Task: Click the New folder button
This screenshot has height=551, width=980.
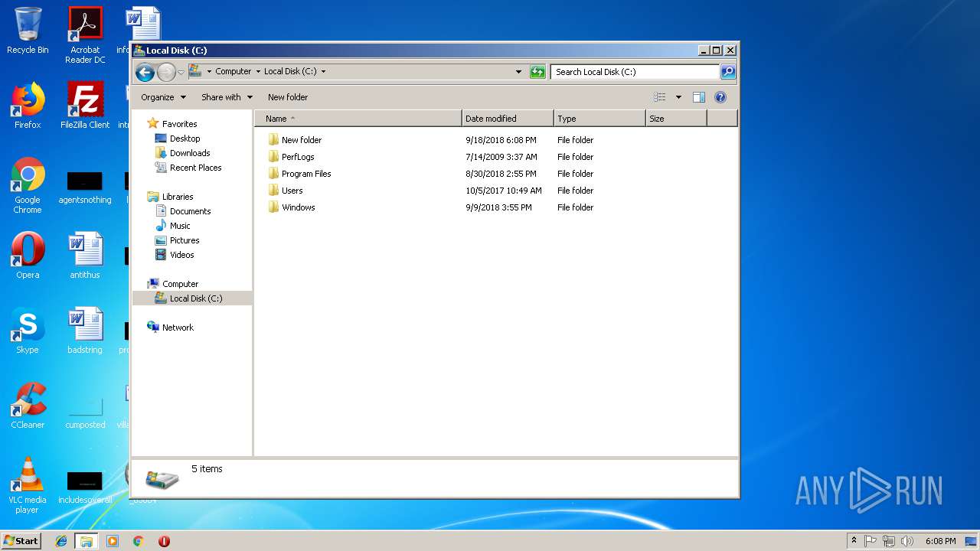Action: (x=288, y=97)
